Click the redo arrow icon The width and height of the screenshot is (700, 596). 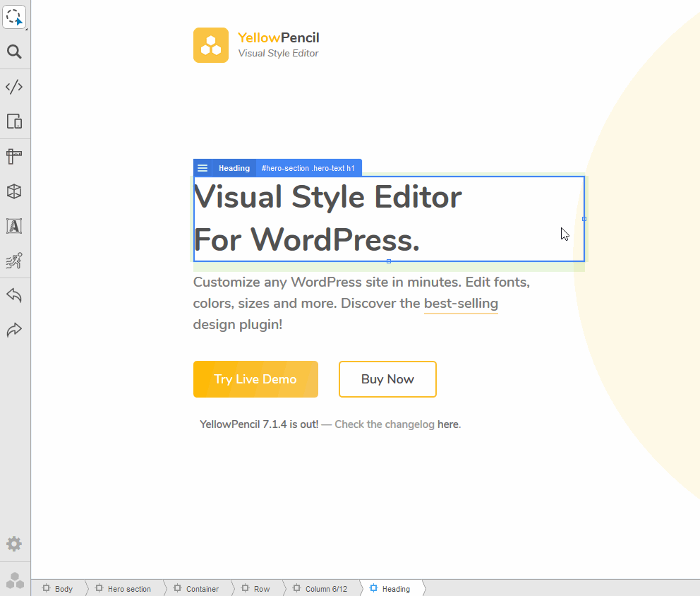[14, 330]
